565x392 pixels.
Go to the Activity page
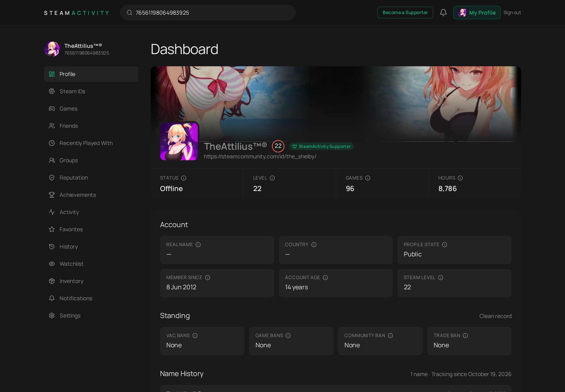pos(91,212)
